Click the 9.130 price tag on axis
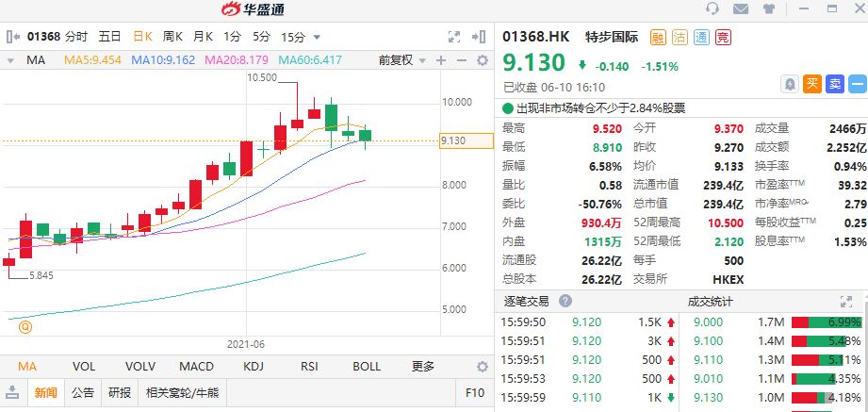Screen dimensions: 868x412 (x=466, y=140)
